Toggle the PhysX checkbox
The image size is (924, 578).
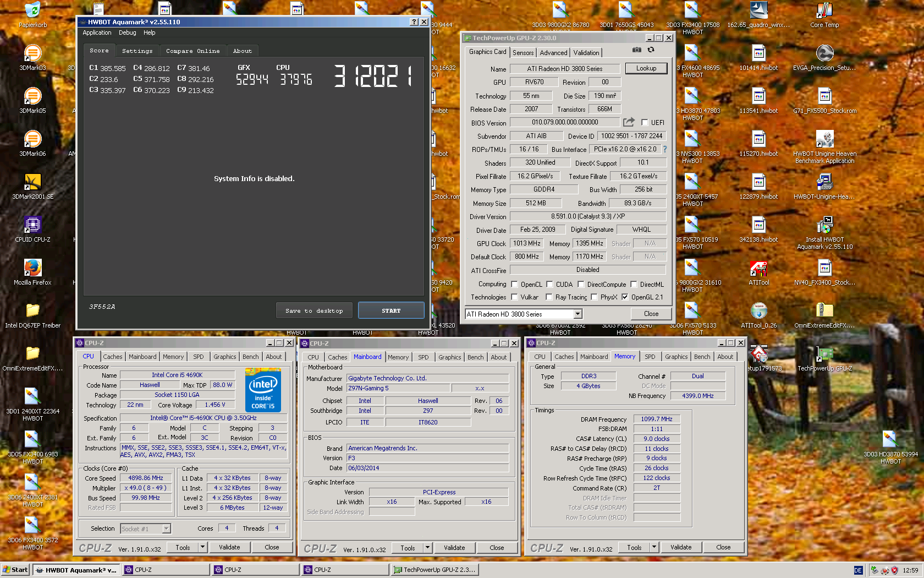pos(594,297)
